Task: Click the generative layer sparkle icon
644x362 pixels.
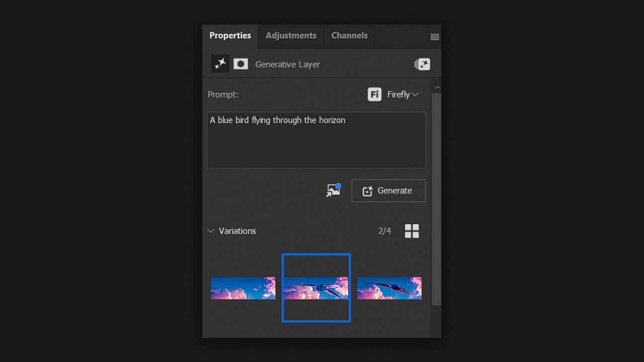Action: [220, 64]
